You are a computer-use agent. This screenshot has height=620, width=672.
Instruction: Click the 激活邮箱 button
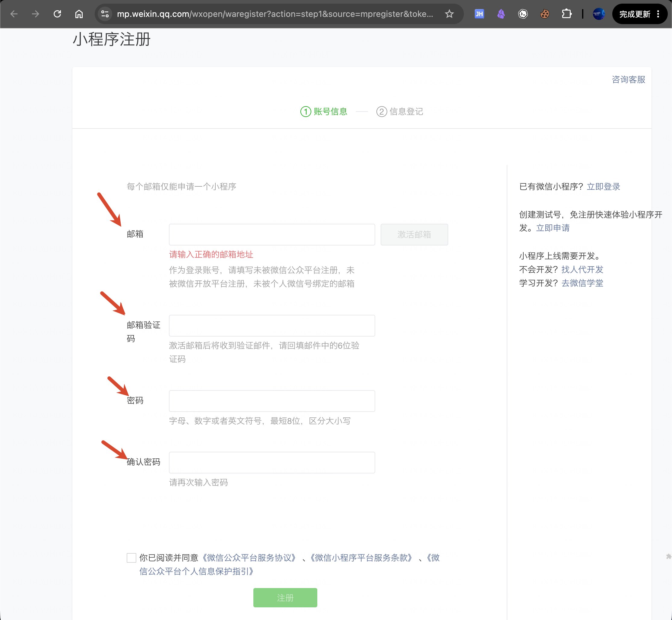[414, 235]
